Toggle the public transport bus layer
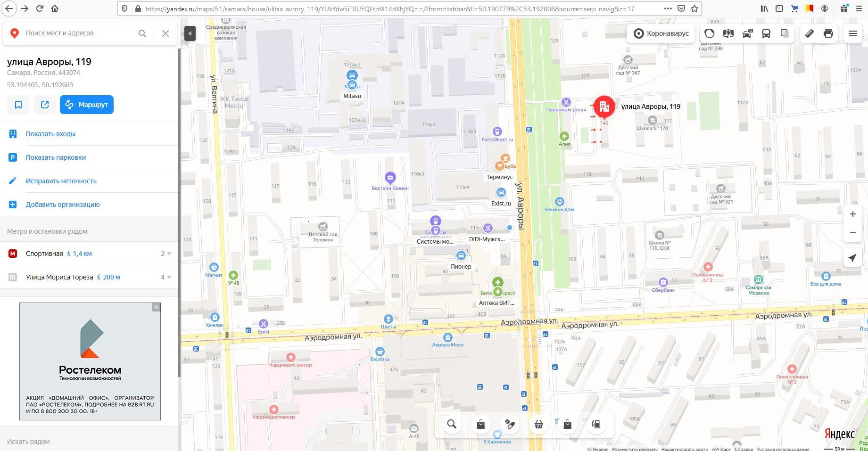The image size is (868, 451). click(766, 33)
